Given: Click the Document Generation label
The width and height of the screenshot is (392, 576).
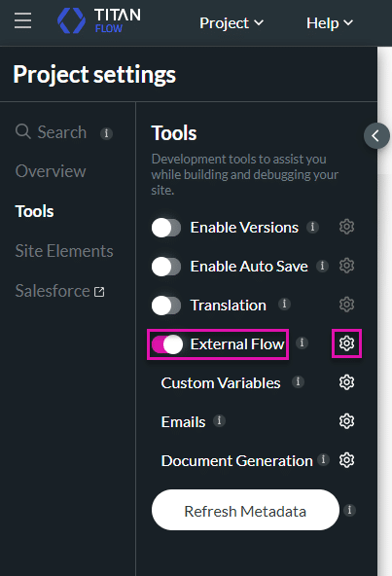Looking at the screenshot, I should 237,461.
